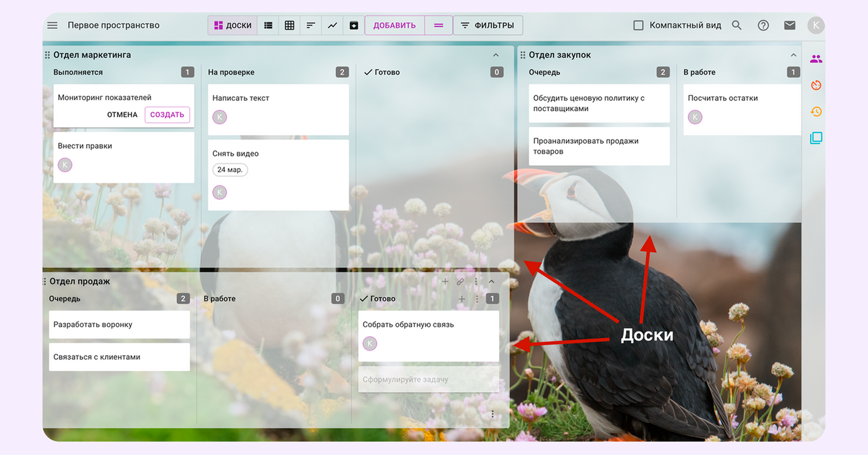Viewport: 868px width, 455px height.
Task: Open the user profile avatar
Action: click(816, 25)
